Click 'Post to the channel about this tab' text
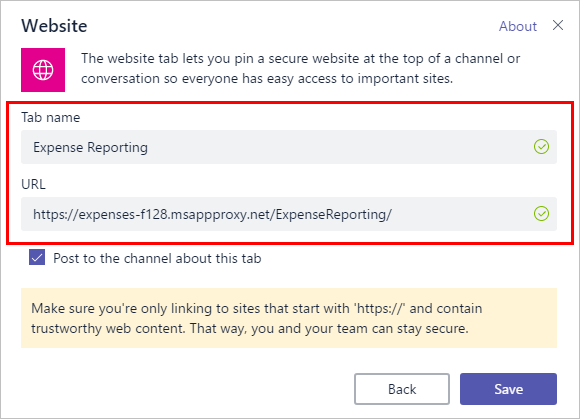 [x=157, y=258]
